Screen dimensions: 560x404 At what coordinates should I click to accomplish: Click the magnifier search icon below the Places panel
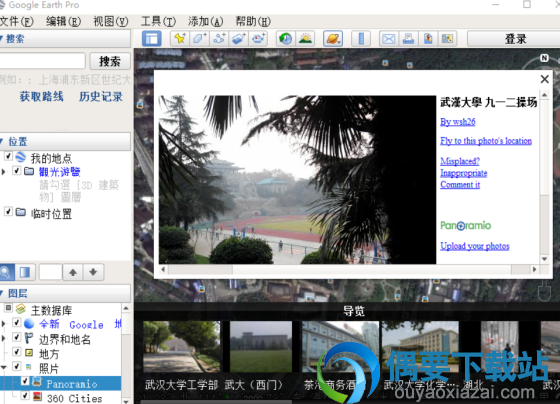[6, 272]
